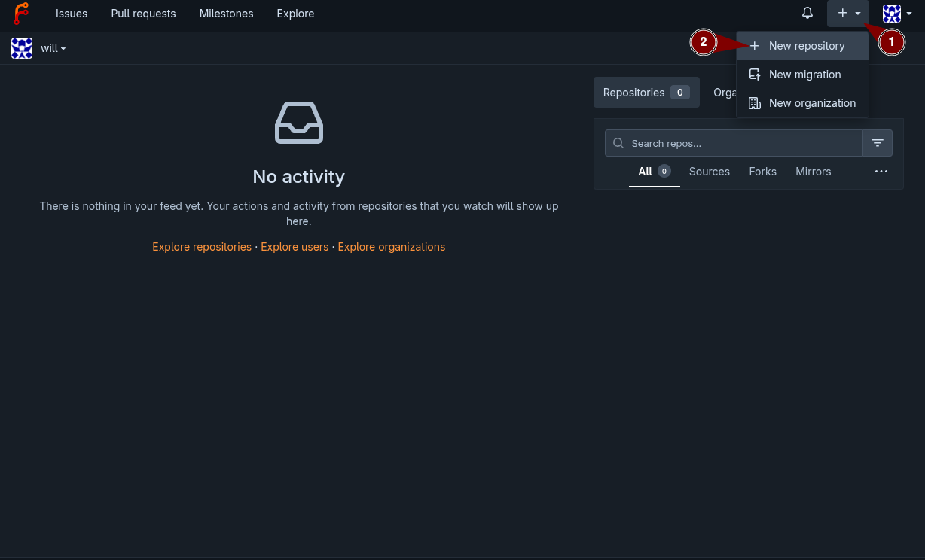This screenshot has width=925, height=560.
Task: Switch to the Forks tab
Action: click(x=762, y=172)
